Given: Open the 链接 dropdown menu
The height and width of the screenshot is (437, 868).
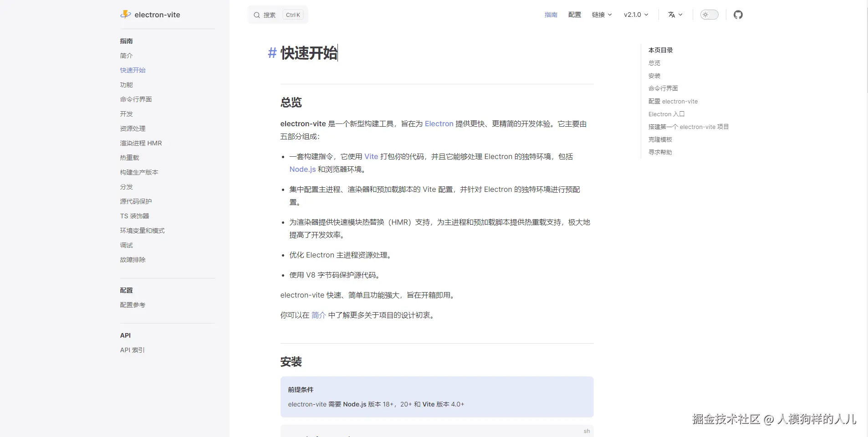Looking at the screenshot, I should point(602,15).
